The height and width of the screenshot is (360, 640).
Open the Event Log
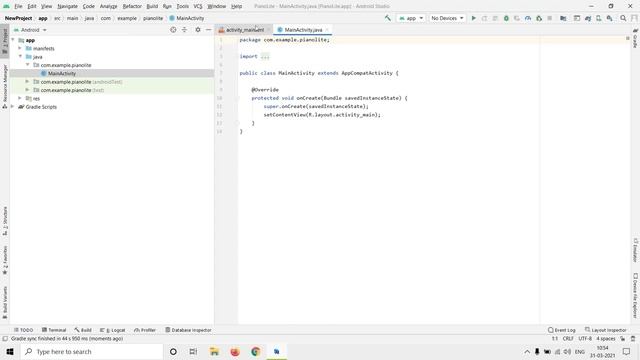[562, 330]
